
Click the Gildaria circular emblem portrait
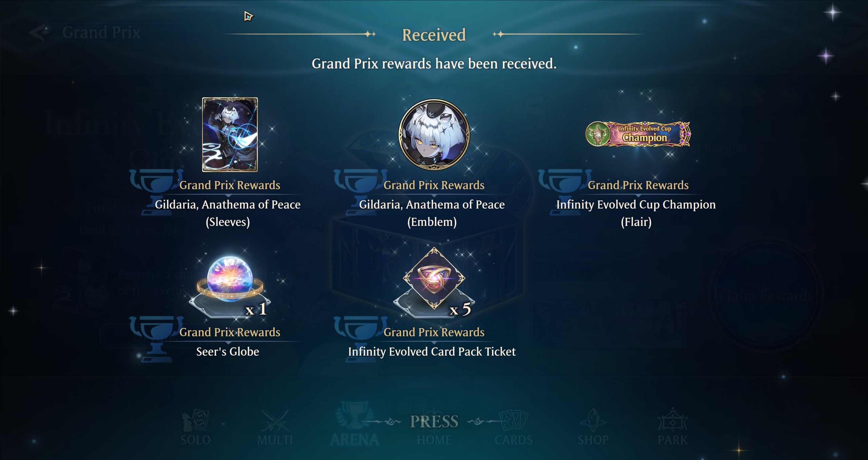coord(434,135)
